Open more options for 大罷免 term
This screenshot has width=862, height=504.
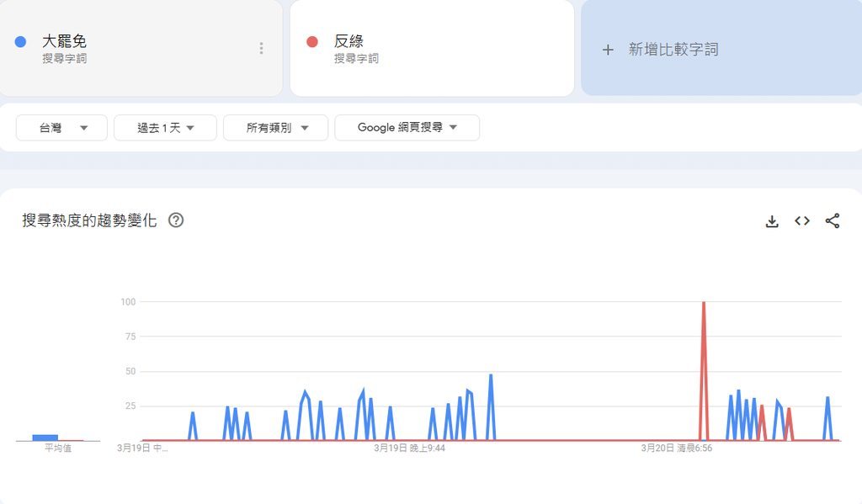tap(261, 48)
